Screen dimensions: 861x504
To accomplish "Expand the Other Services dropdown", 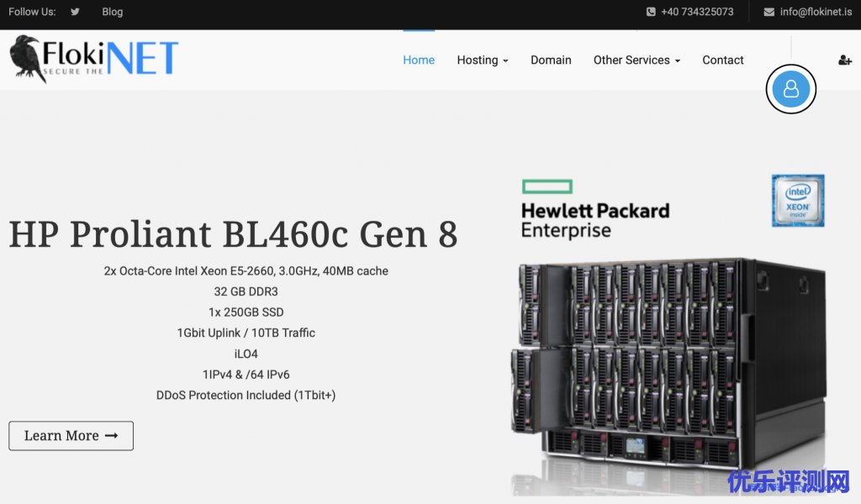I will (637, 60).
